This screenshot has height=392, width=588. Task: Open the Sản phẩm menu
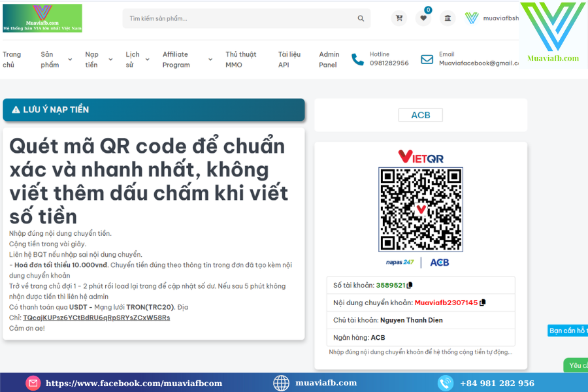(x=50, y=59)
